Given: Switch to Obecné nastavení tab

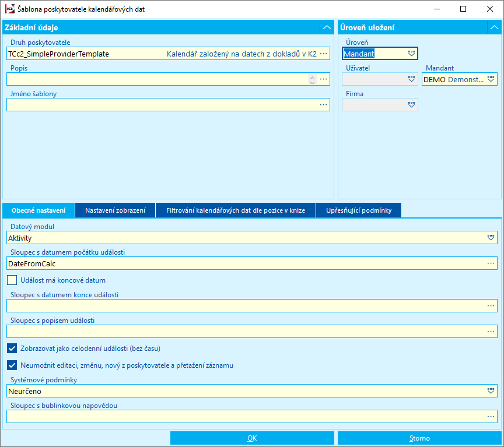Looking at the screenshot, I should pos(38,210).
